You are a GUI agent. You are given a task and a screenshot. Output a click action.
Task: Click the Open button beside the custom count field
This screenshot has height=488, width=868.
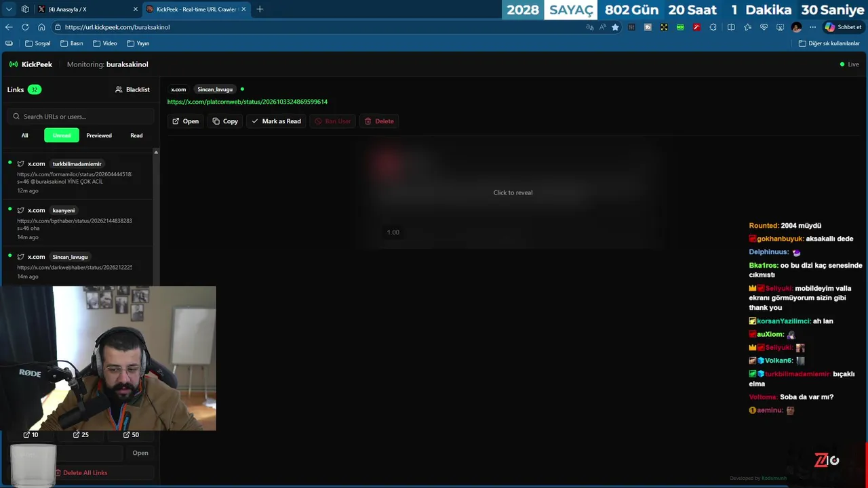(140, 453)
